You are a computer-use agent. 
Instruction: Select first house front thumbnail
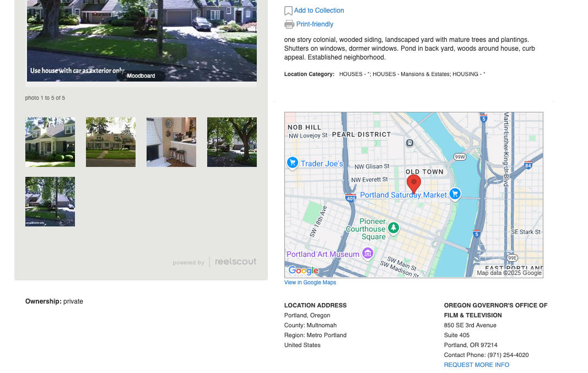(50, 142)
